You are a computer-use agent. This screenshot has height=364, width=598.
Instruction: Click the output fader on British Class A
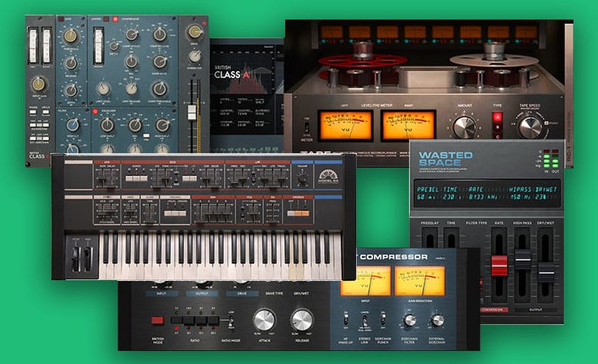click(x=191, y=112)
